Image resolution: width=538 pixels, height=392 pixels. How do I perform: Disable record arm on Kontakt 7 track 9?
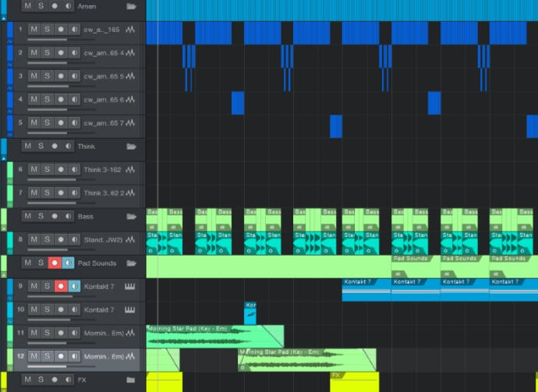60,287
